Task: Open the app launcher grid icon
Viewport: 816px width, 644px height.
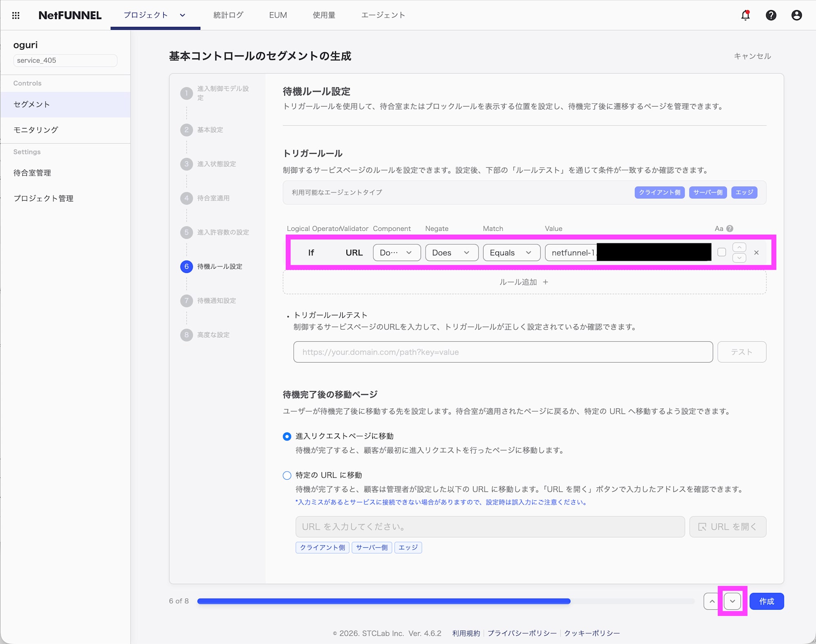Action: (x=16, y=15)
